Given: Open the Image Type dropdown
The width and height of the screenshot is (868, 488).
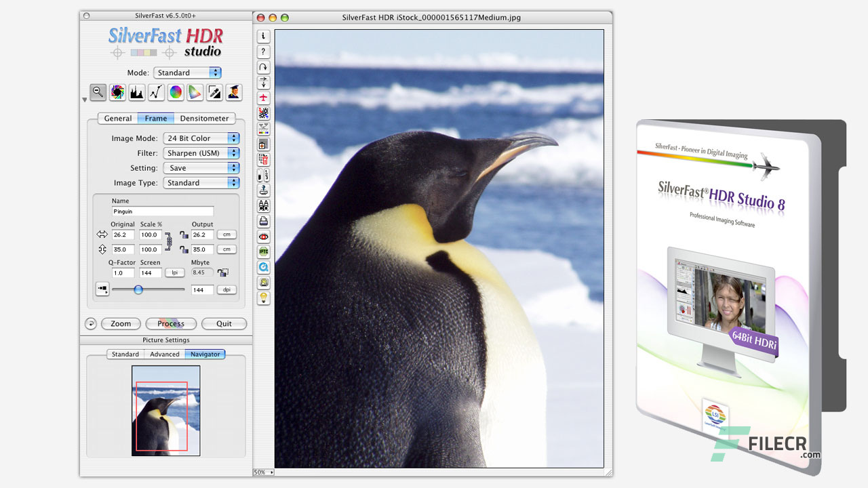Looking at the screenshot, I should (201, 183).
